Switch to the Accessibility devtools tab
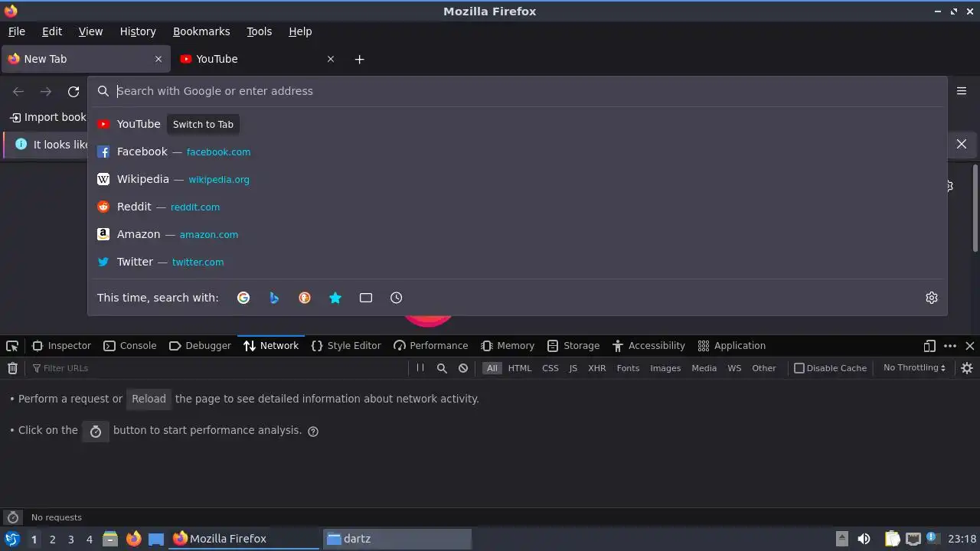The image size is (980, 551). 648,346
